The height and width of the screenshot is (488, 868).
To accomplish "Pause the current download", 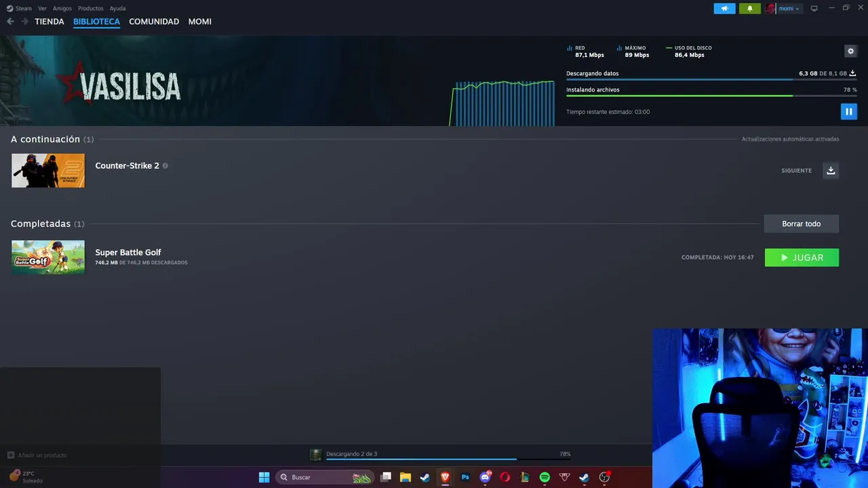I will pyautogui.click(x=848, y=111).
